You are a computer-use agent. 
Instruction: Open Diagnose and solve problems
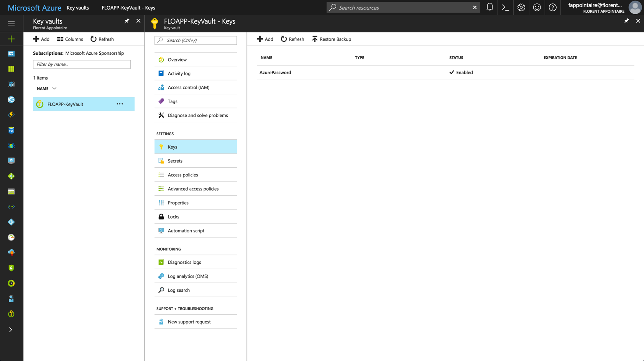(x=195, y=115)
